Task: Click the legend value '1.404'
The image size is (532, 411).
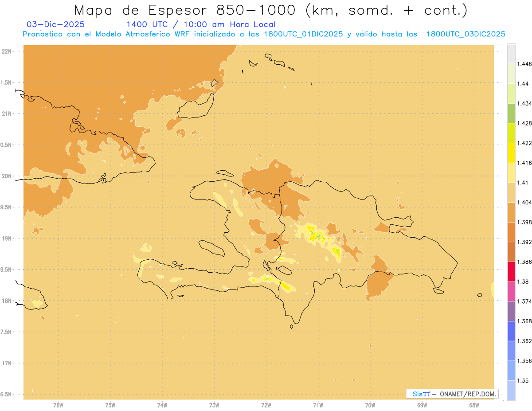Action: 524,203
